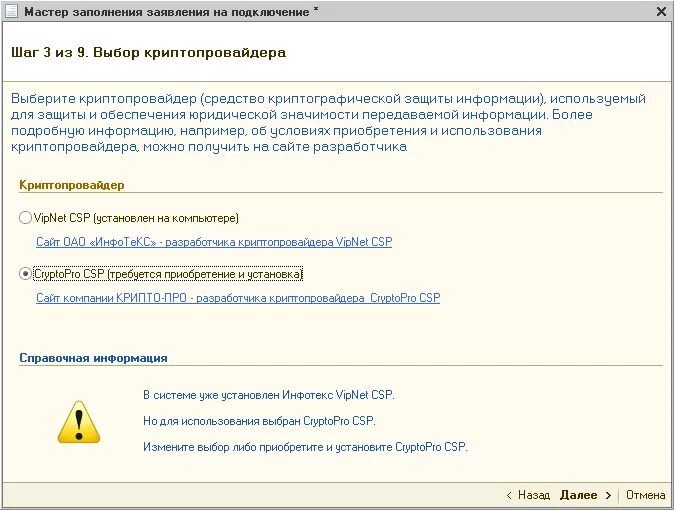
Task: Click text 'Измените выбор либо приобретите и установите'
Action: pyautogui.click(x=267, y=447)
